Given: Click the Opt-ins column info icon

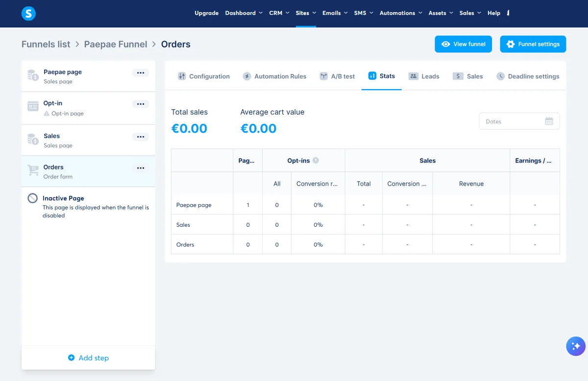Looking at the screenshot, I should [316, 160].
